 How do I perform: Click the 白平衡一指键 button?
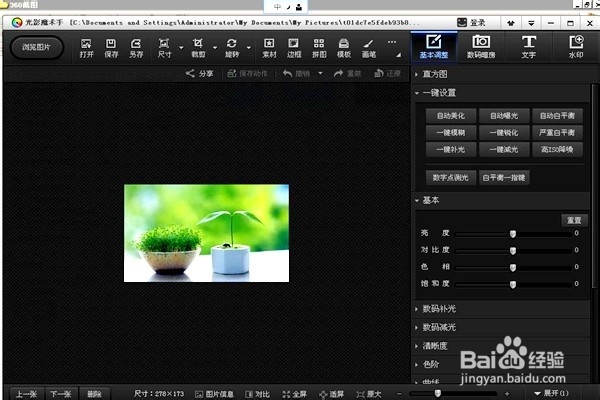click(504, 178)
